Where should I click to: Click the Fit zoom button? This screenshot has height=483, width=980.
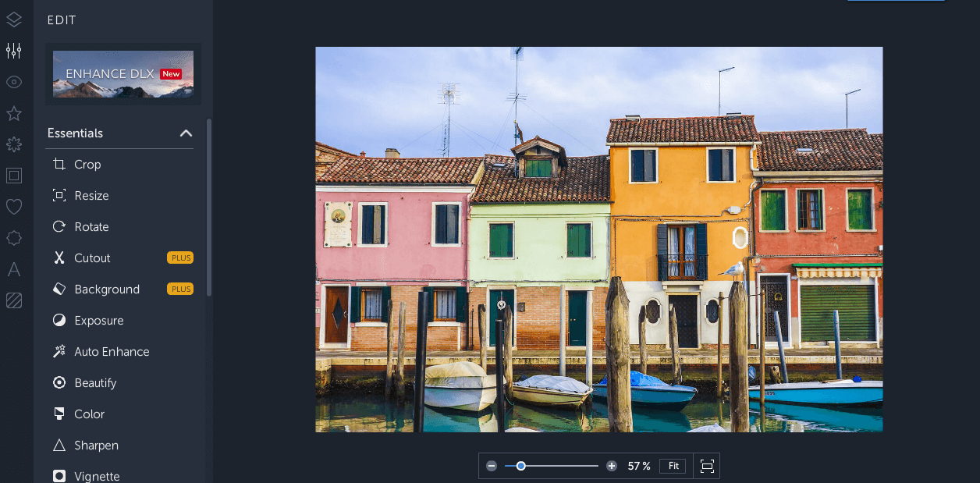[x=673, y=466]
